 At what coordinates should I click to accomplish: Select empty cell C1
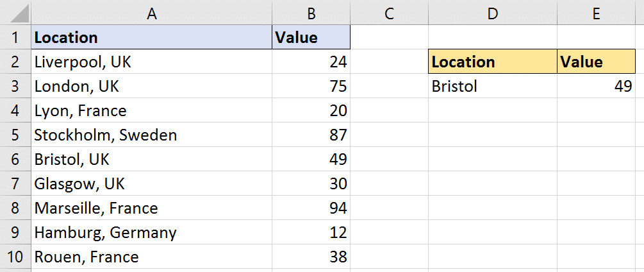(390, 38)
